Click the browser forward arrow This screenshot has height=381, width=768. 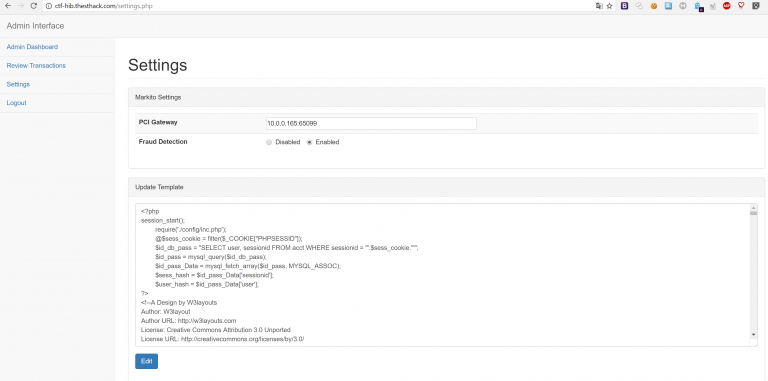pyautogui.click(x=21, y=6)
